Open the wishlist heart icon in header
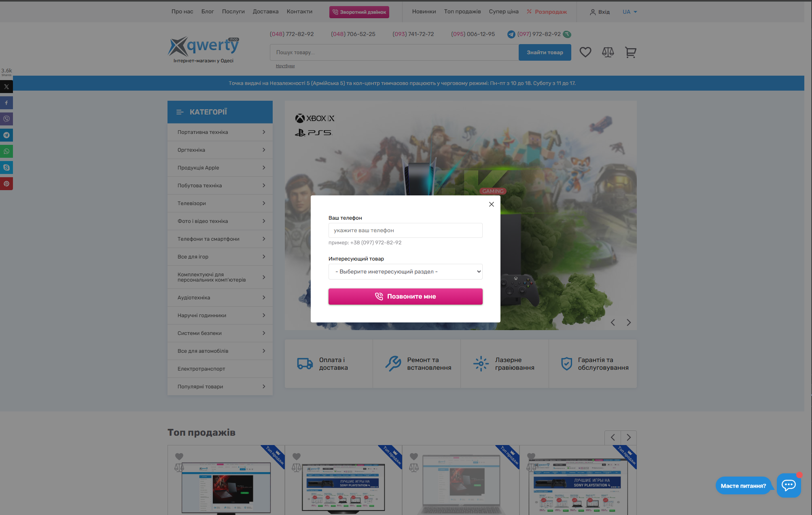Screen dimensions: 812x515 point(585,52)
